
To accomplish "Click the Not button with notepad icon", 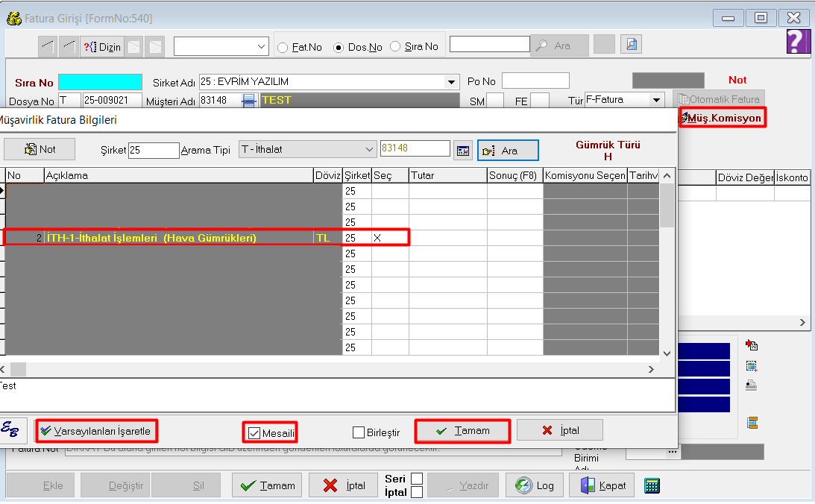I will point(40,149).
